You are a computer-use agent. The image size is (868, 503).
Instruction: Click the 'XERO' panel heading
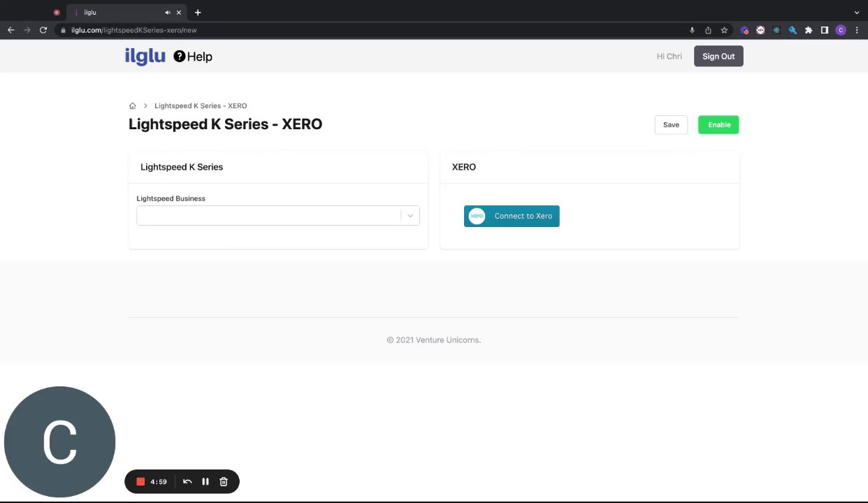[464, 167]
